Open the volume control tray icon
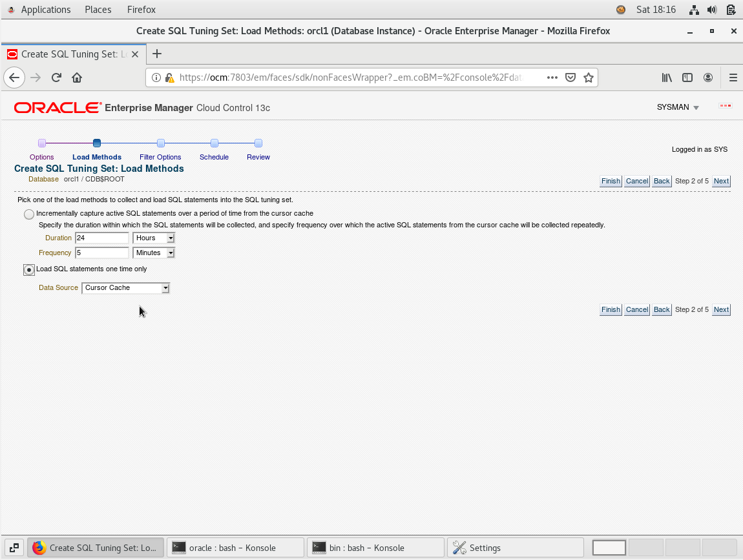 [x=712, y=10]
